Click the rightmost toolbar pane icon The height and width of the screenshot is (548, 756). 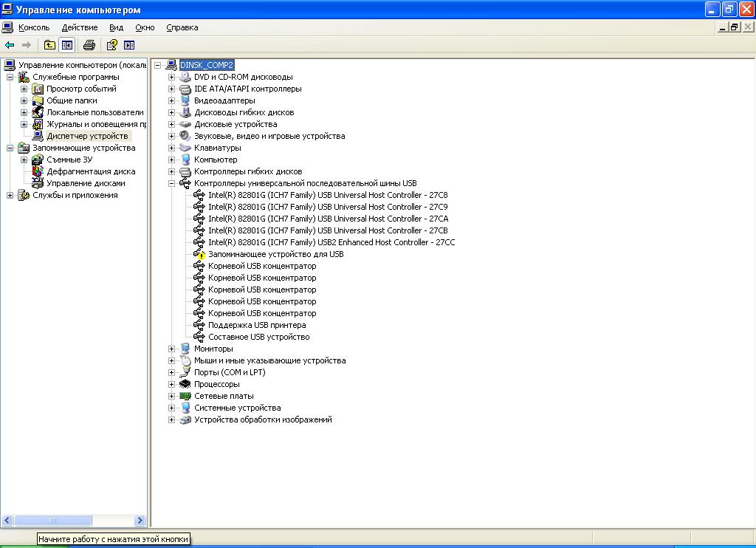pyautogui.click(x=129, y=45)
